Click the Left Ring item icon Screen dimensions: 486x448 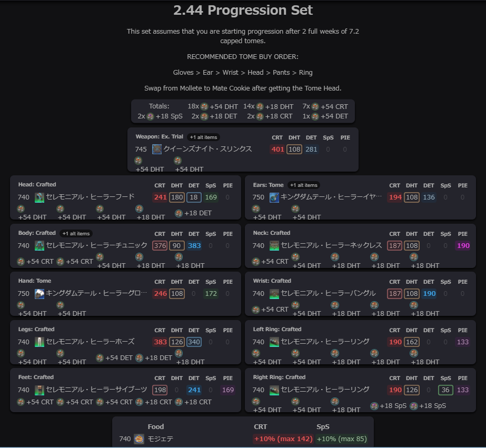[x=274, y=342]
